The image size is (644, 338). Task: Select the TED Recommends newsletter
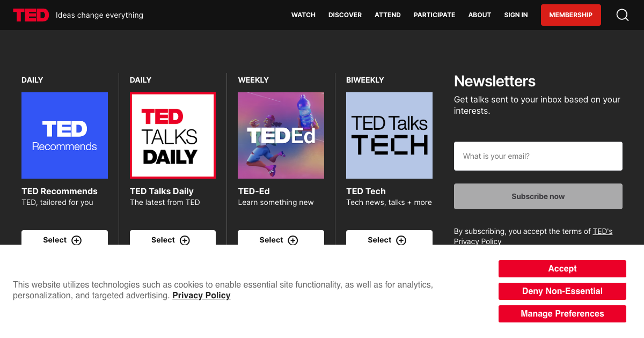(x=64, y=240)
